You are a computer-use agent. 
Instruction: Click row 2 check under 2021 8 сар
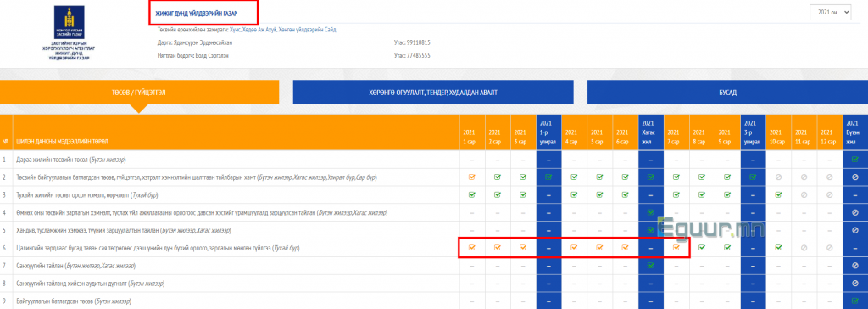702,177
